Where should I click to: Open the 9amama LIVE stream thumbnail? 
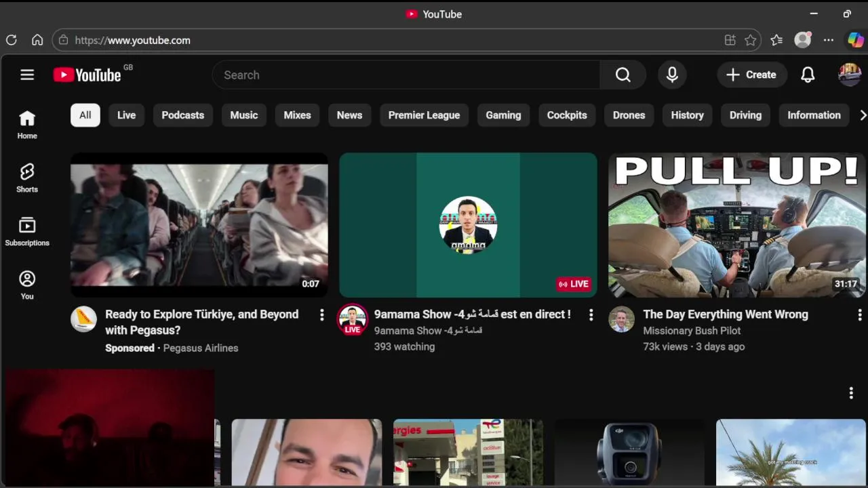click(x=468, y=225)
